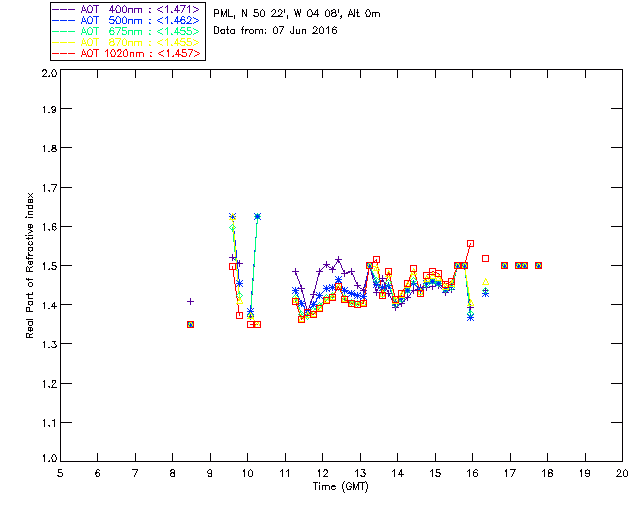Viewport: 640px width, 512px height.
Task: Click the highest red square marker just before 16 GMT
Action: (x=470, y=244)
